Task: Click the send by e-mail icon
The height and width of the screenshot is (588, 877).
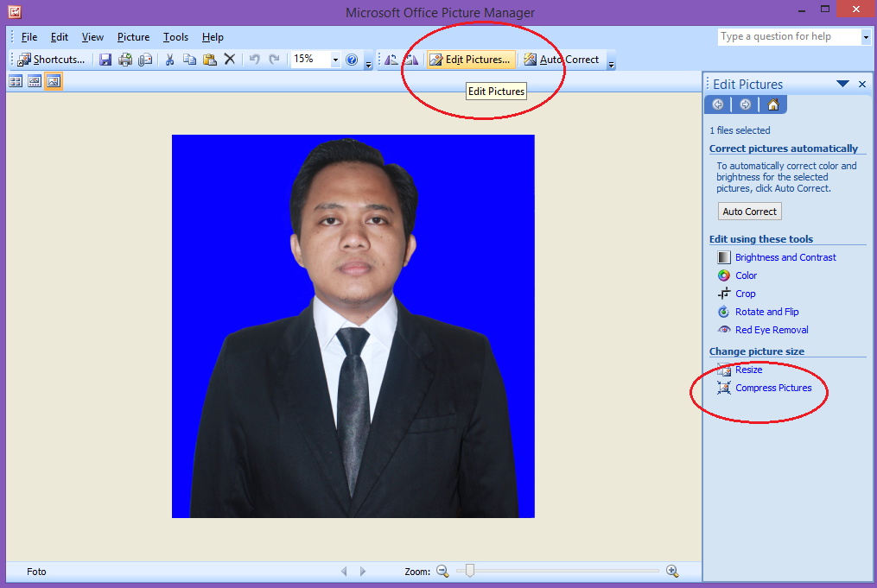Action: tap(145, 60)
